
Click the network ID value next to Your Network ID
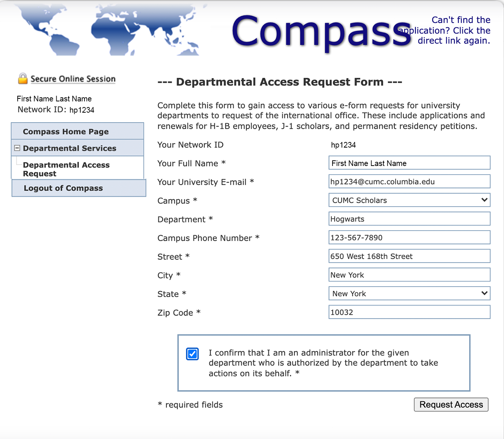point(343,145)
